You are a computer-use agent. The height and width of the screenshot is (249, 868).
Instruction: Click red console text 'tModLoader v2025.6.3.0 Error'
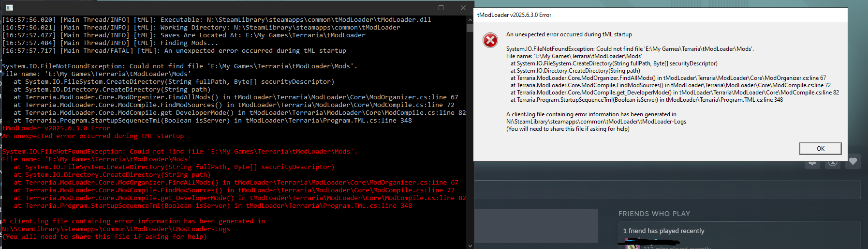(x=56, y=128)
